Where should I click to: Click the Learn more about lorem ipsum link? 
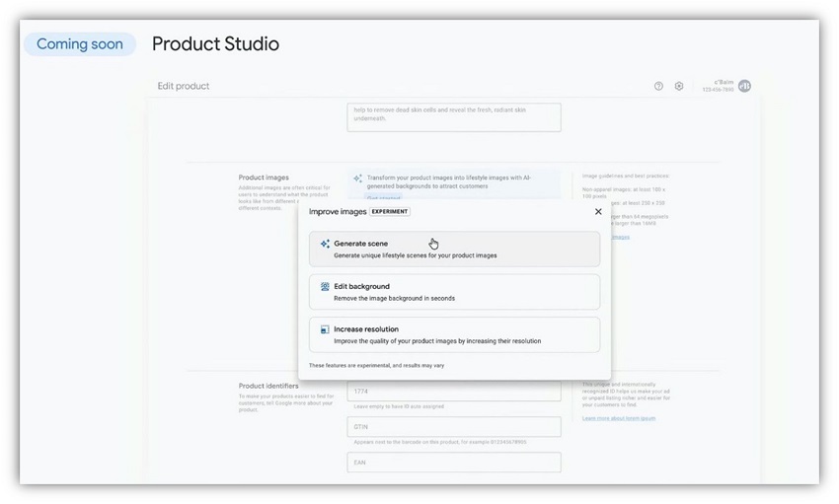click(619, 418)
